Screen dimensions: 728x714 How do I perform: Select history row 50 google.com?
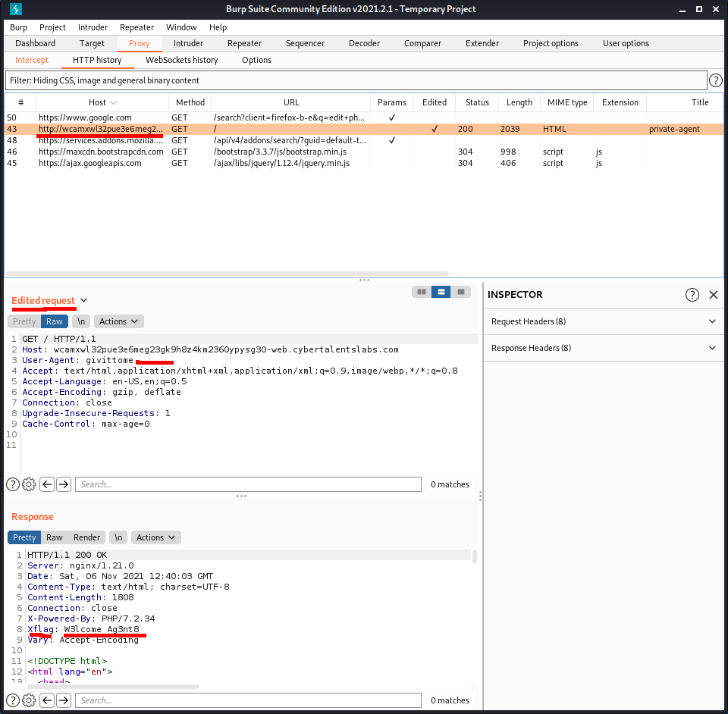(364, 117)
